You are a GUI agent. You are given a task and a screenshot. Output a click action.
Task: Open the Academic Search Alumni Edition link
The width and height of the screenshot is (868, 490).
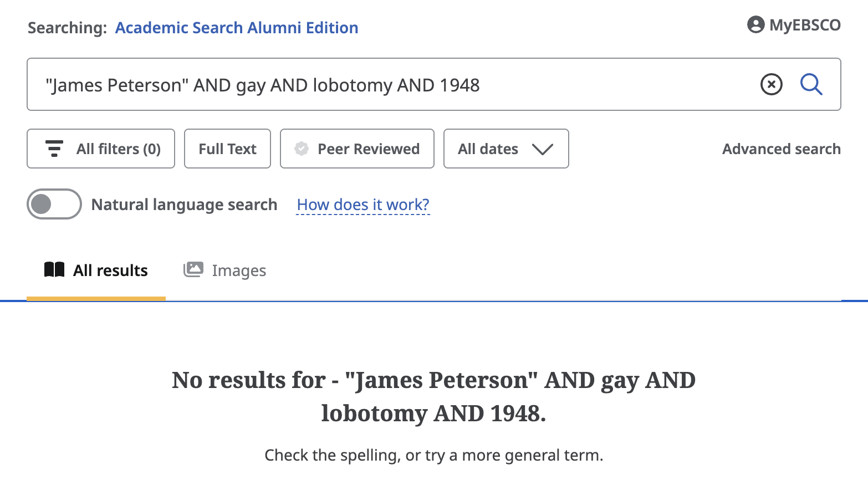point(237,28)
